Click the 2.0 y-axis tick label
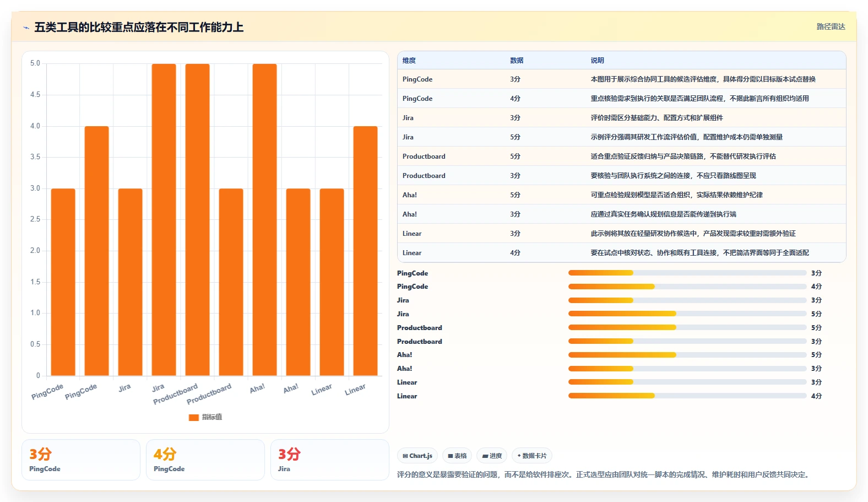This screenshot has height=502, width=868. pos(35,251)
